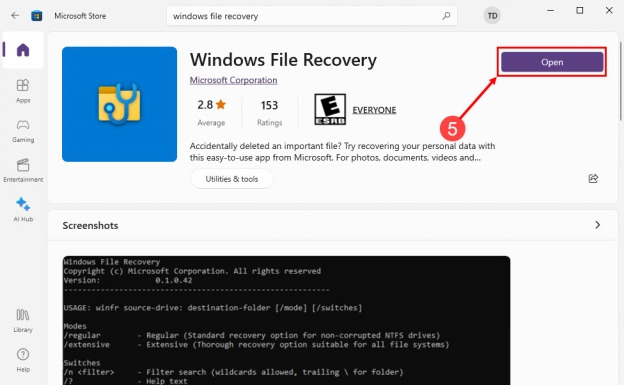Open the Entertainment section in sidebar
The image size is (624, 386).
[x=23, y=170]
